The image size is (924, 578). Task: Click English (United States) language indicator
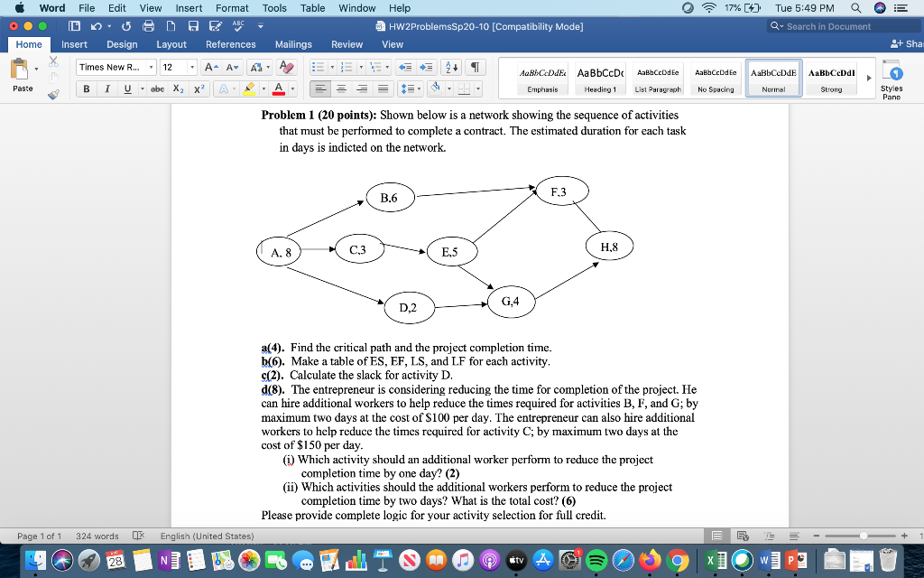tap(207, 536)
